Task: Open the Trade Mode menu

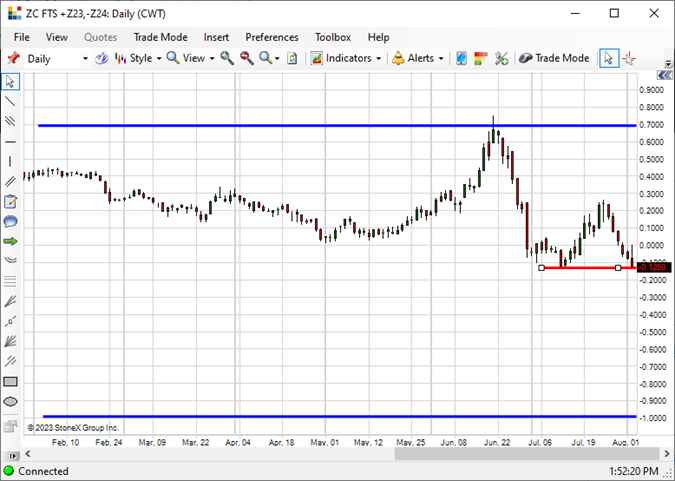Action: [x=160, y=37]
